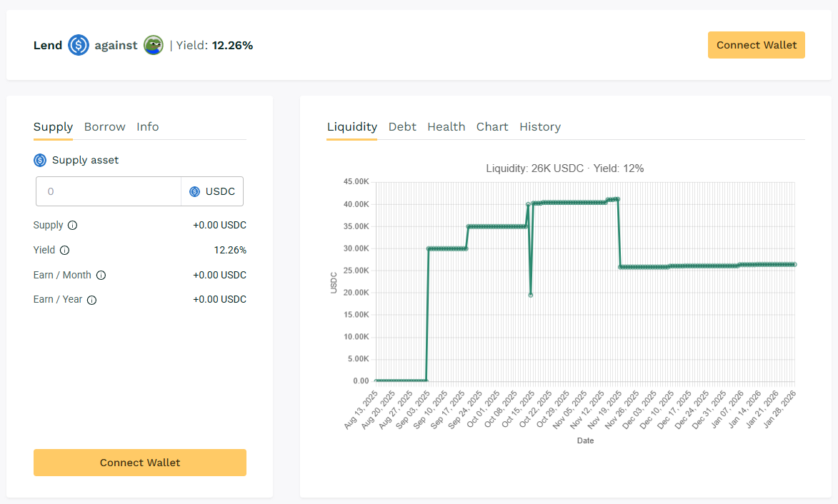Open the Chart tab
The height and width of the screenshot is (504, 838).
pyautogui.click(x=492, y=127)
